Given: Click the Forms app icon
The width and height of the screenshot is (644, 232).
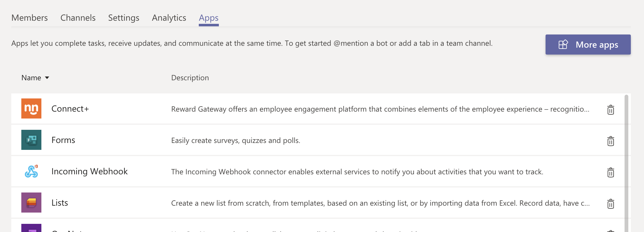Looking at the screenshot, I should (31, 140).
